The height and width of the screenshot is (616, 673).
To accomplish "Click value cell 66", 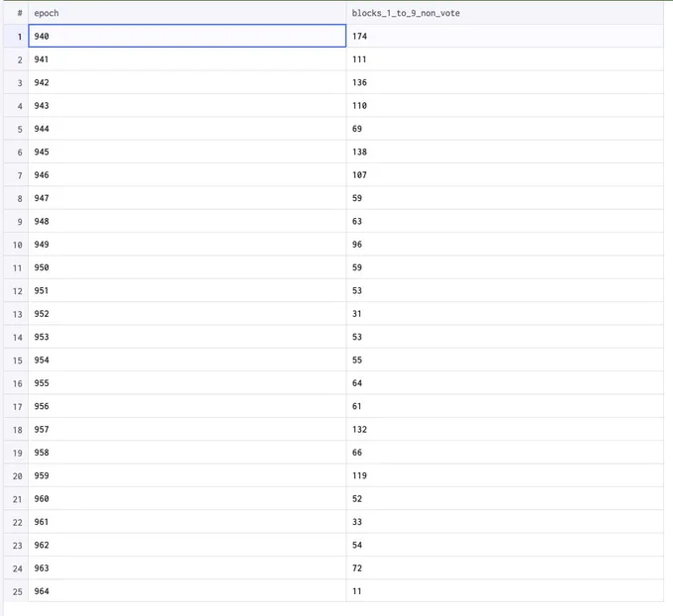I will click(505, 453).
